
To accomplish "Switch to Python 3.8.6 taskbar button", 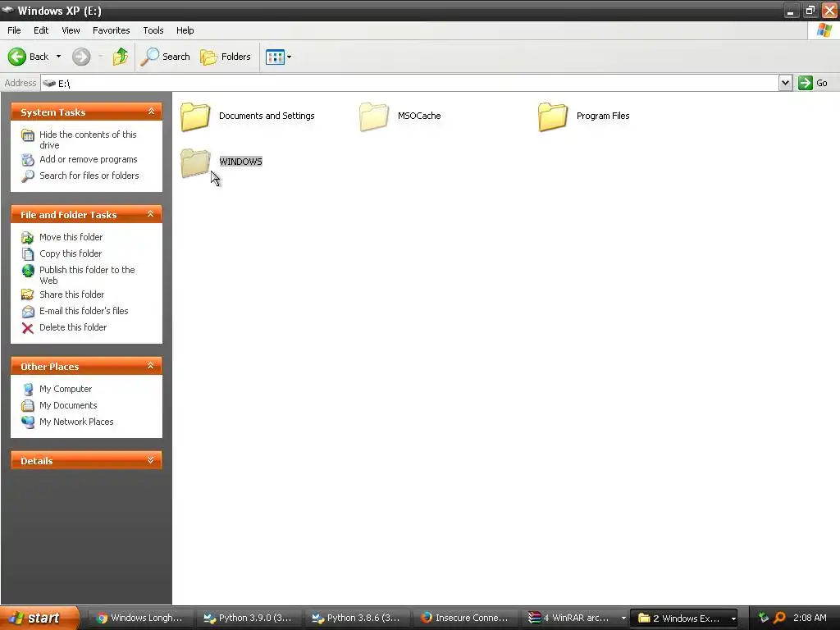I will (x=357, y=619).
